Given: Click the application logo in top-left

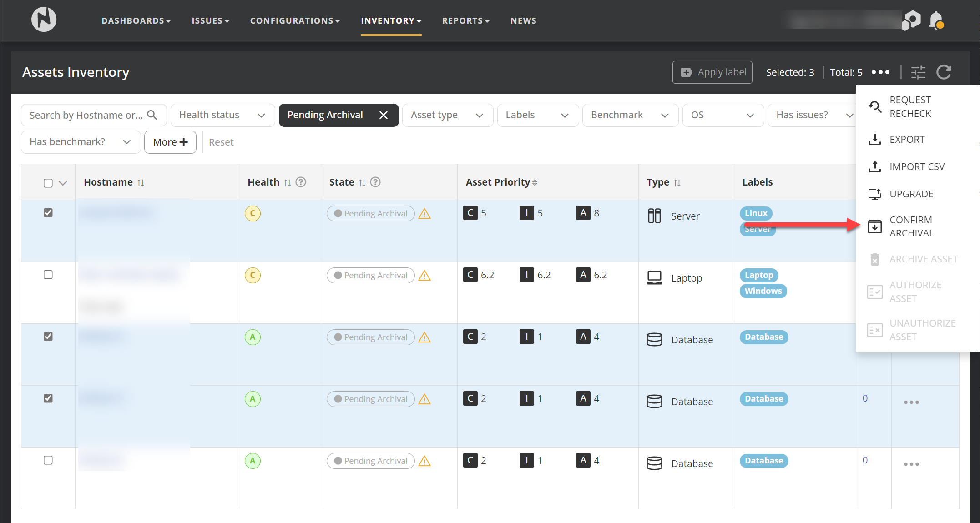Looking at the screenshot, I should point(44,20).
